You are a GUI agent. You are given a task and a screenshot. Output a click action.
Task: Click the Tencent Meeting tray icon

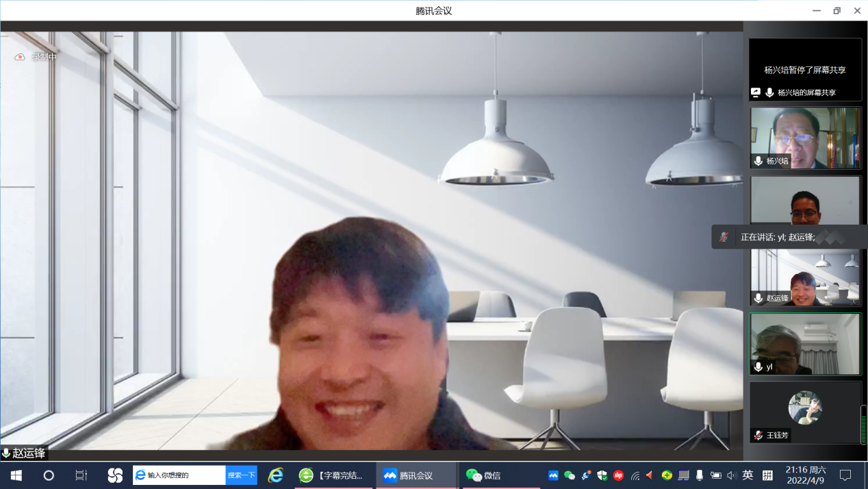click(553, 475)
